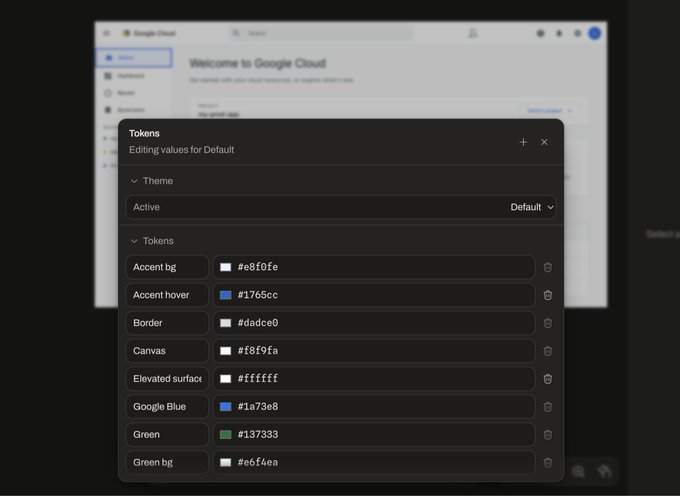Click the #dadce0 hex value
The width and height of the screenshot is (680, 496).
coord(258,323)
